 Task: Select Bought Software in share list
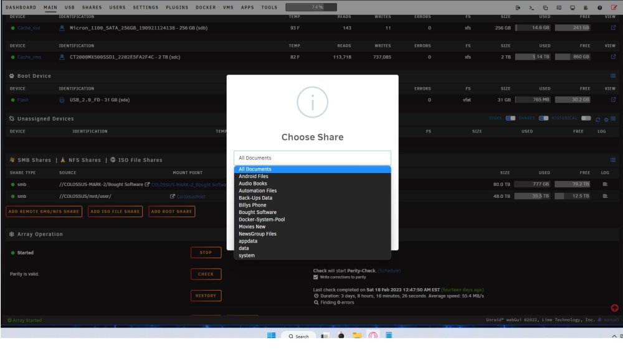click(x=312, y=212)
